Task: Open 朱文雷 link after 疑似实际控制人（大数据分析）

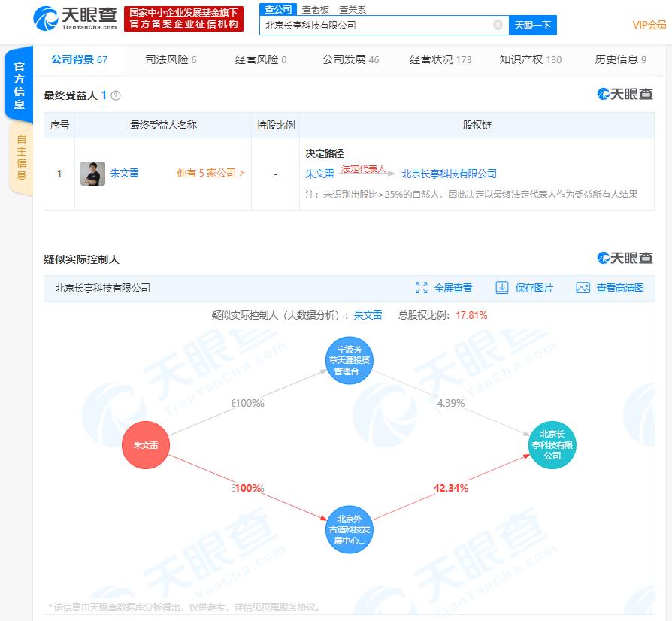Action: click(x=368, y=315)
